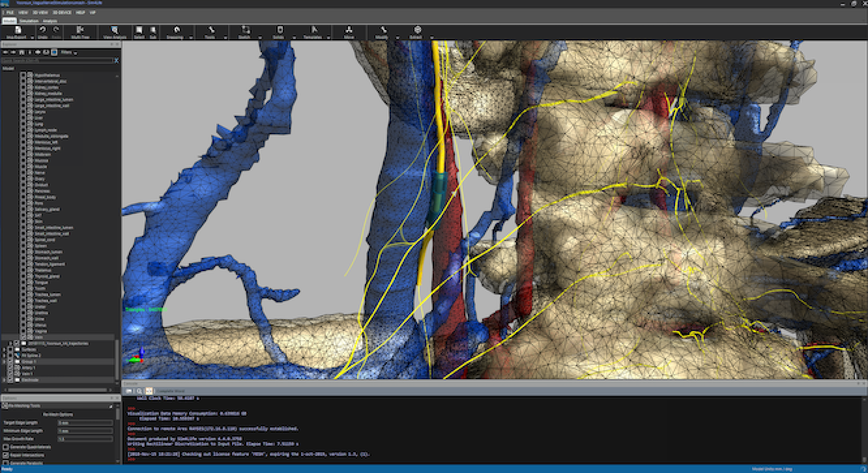Clear the search field with the X button
The image size is (868, 473).
point(116,61)
